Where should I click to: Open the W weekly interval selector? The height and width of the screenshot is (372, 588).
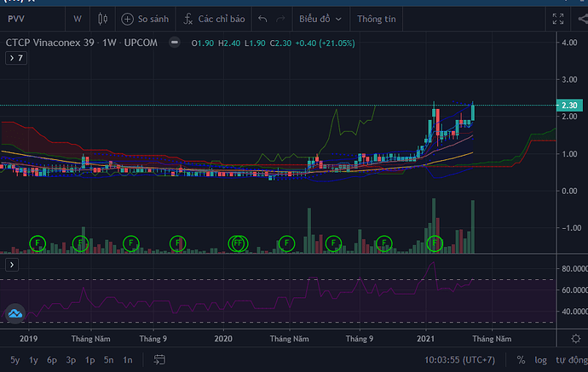click(x=78, y=18)
